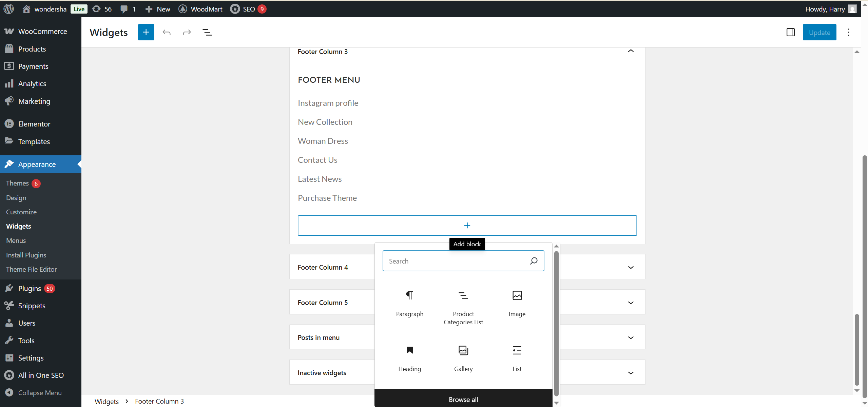The width and height of the screenshot is (868, 407).
Task: Expand the Footer Column 4 widget area
Action: click(631, 267)
